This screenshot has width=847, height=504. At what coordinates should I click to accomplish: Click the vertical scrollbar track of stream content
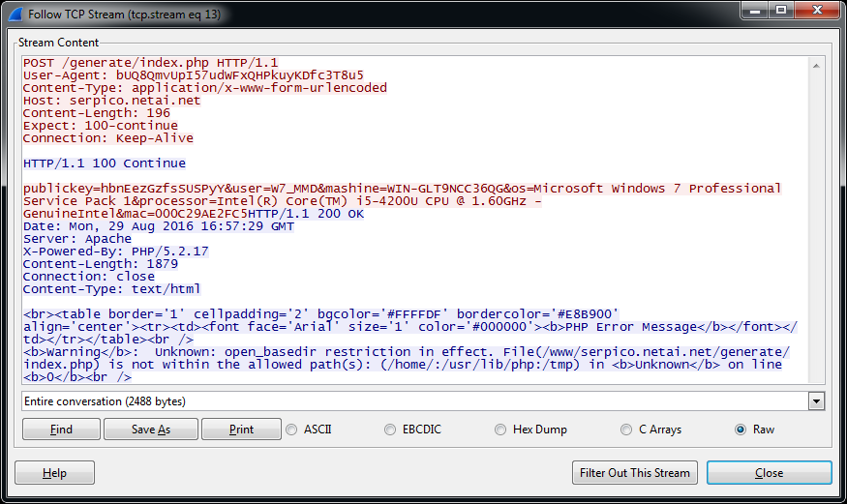(x=816, y=222)
